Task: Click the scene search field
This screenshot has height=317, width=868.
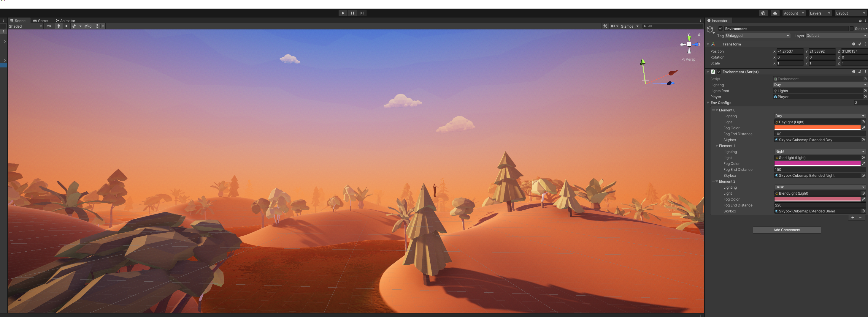Action: tap(672, 26)
